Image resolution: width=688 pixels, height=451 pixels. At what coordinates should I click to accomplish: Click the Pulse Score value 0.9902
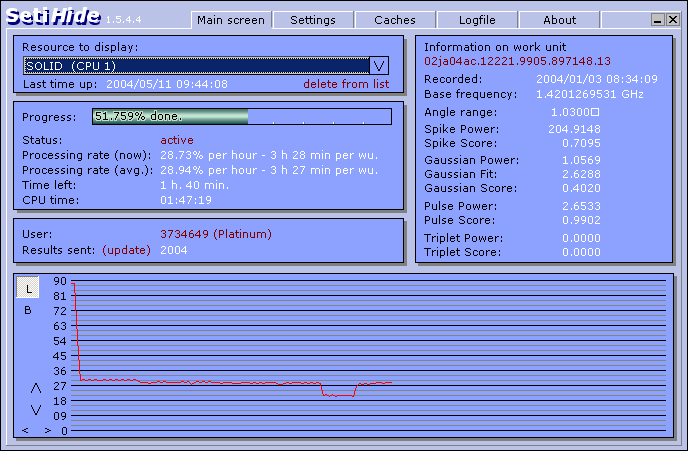tap(581, 220)
